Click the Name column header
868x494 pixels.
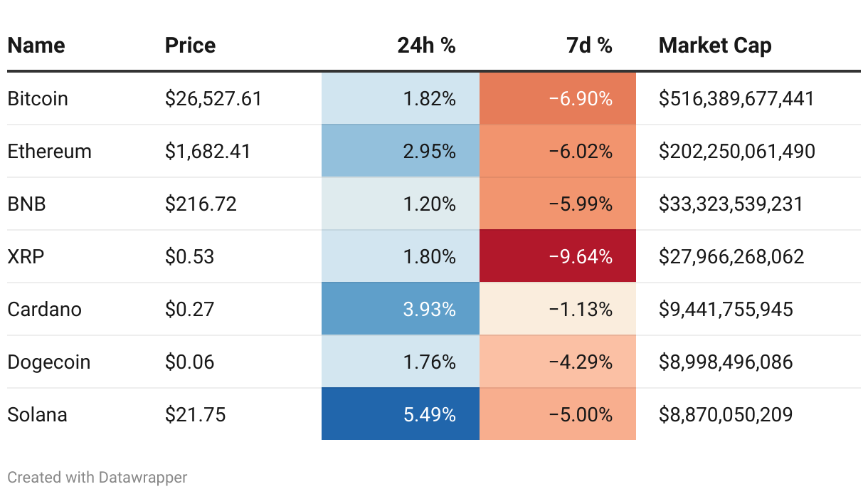(x=36, y=46)
